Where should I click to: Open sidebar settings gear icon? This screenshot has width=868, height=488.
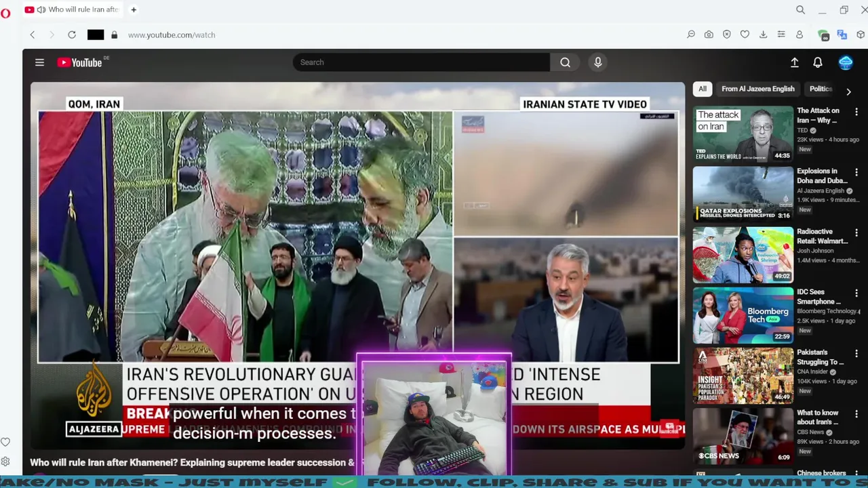coord(5,462)
